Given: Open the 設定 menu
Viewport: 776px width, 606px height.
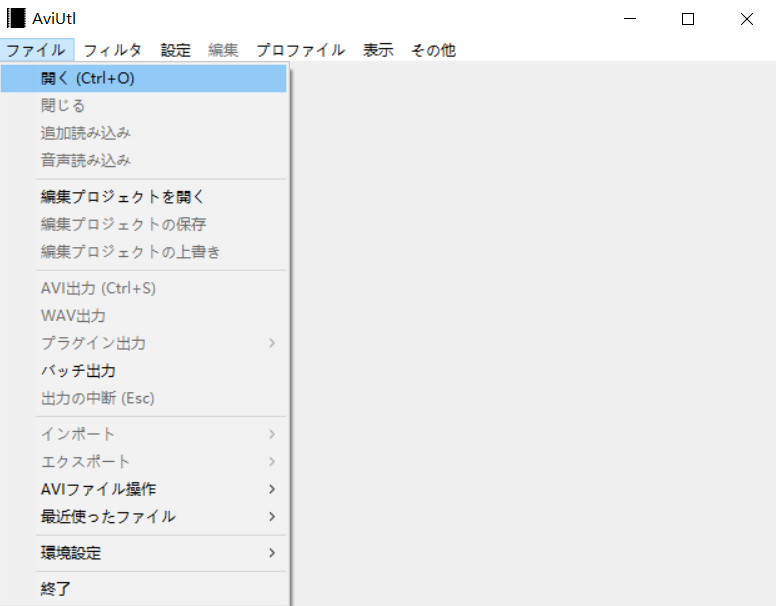Looking at the screenshot, I should (x=176, y=50).
